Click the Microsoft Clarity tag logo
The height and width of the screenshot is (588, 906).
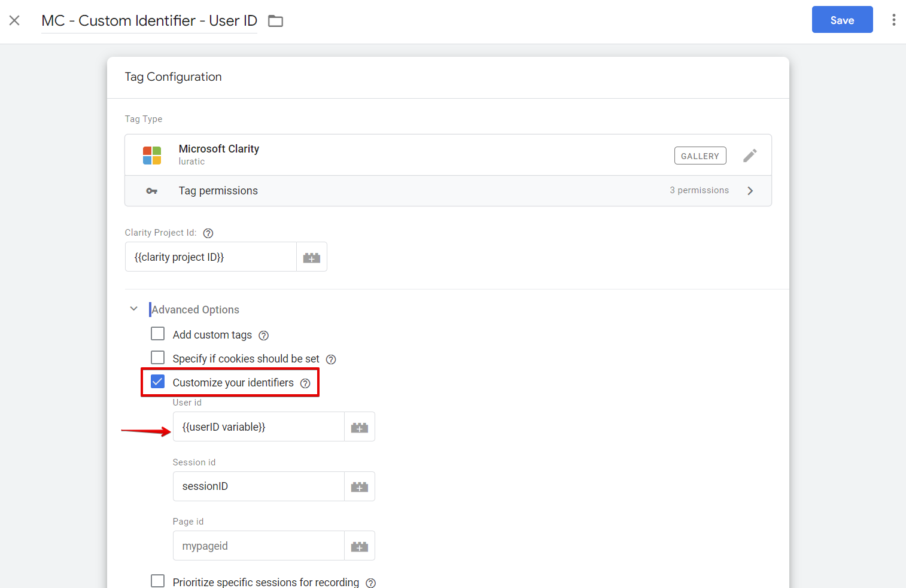coord(152,155)
